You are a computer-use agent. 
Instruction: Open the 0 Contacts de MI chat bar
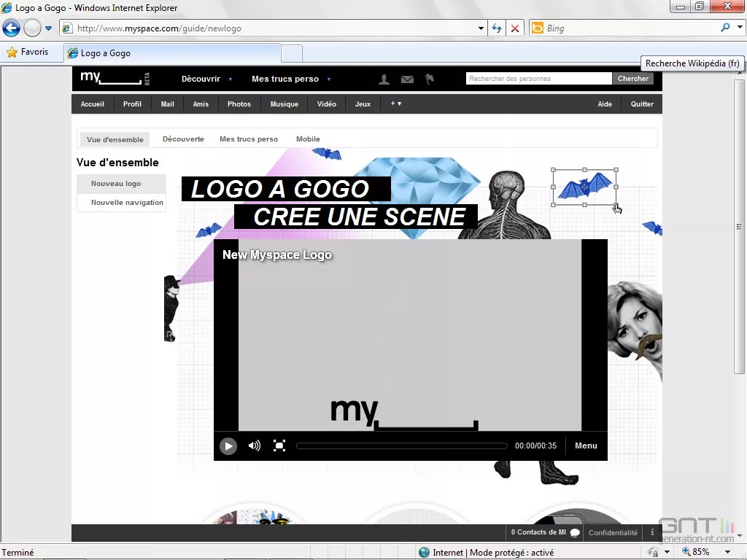pos(539,532)
